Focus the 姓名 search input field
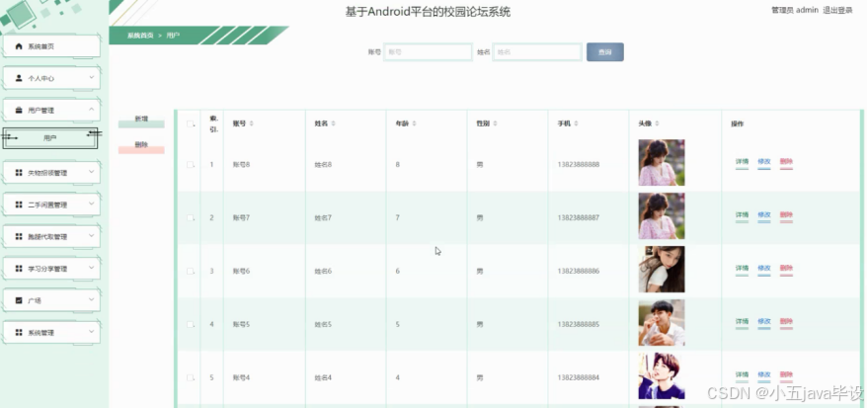The width and height of the screenshot is (868, 408). pos(537,52)
